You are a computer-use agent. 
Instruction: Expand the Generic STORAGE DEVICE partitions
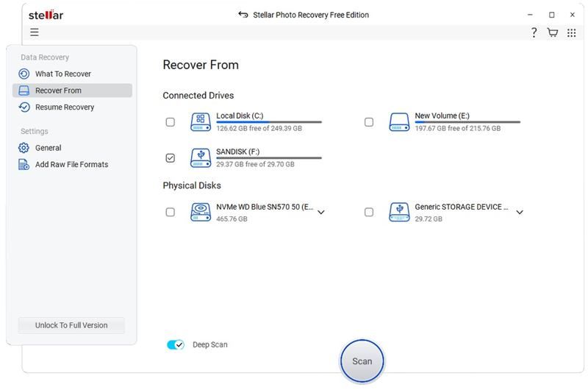519,213
